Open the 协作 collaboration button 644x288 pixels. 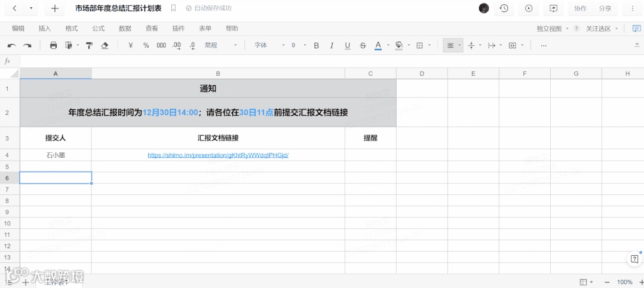click(580, 8)
